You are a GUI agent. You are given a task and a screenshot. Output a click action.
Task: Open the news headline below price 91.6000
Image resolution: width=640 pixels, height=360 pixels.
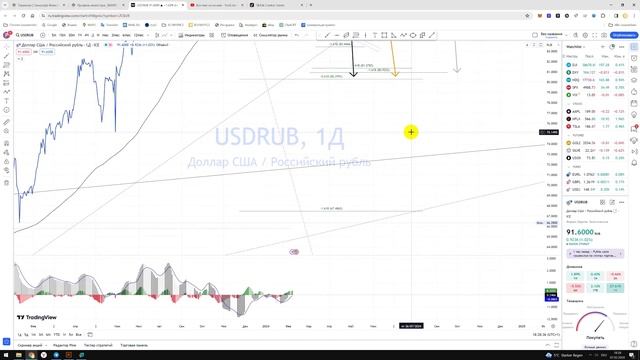click(595, 253)
